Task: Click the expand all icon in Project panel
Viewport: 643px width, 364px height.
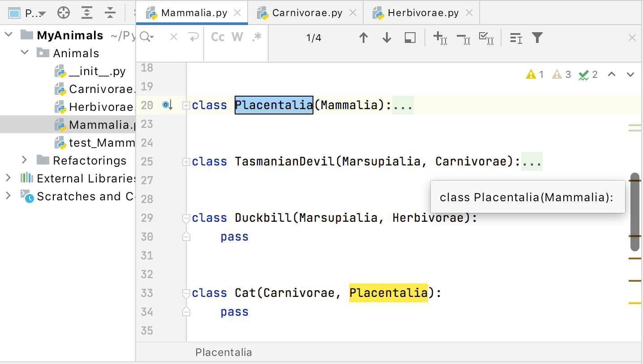Action: 87,13
